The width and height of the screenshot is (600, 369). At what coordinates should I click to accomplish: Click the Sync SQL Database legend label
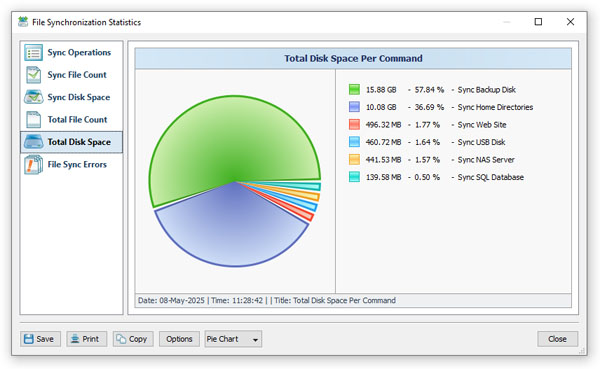491,177
